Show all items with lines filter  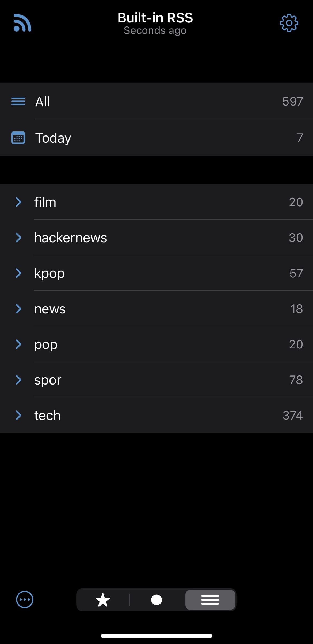(x=210, y=600)
